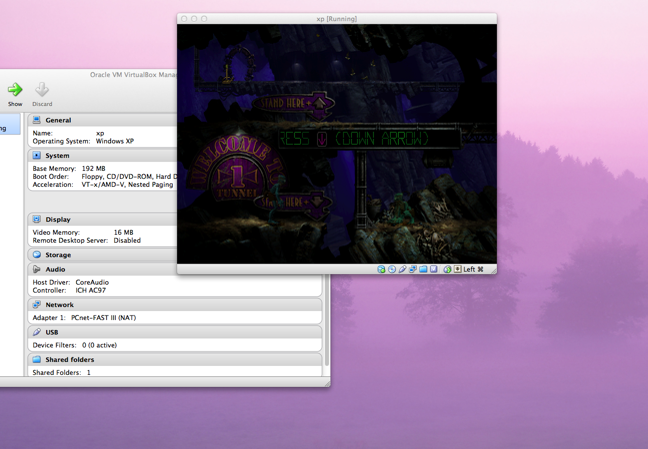Click the Network section icon
Screen dimensions: 648x449
37,305
